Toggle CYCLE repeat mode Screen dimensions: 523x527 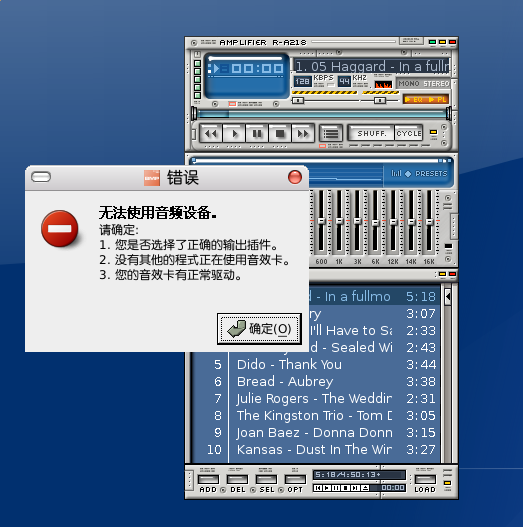coord(408,133)
